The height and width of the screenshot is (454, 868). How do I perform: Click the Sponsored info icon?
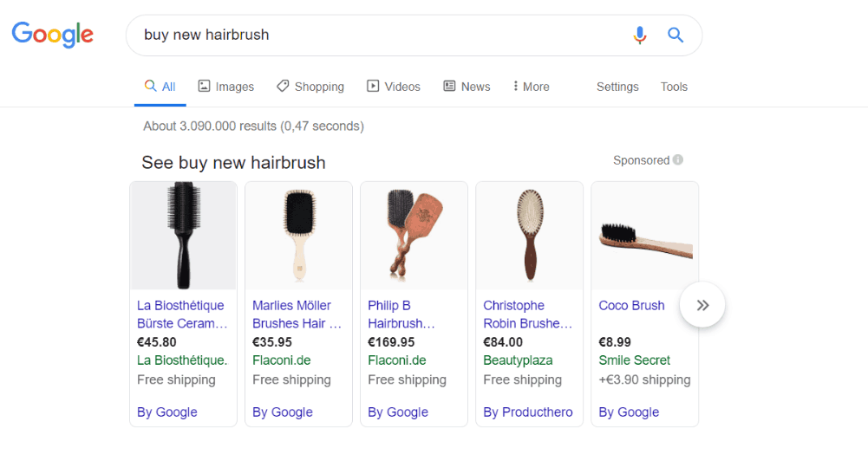click(677, 159)
